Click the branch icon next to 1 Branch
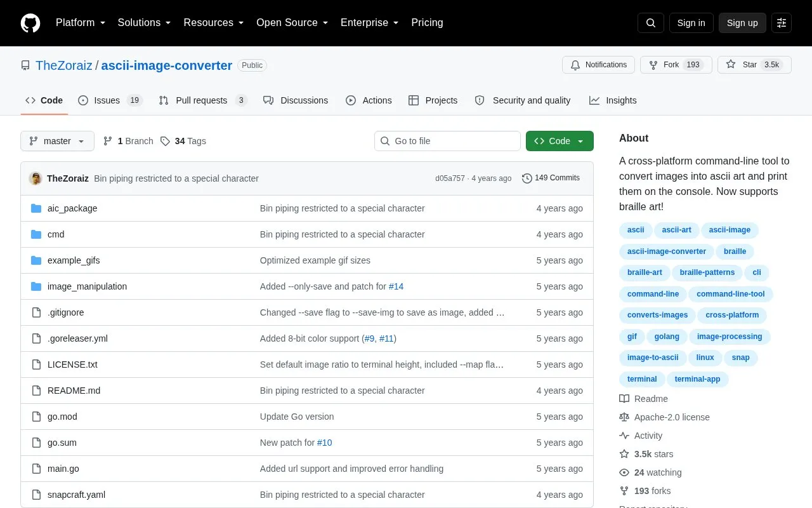Image resolution: width=812 pixels, height=508 pixels. 108,141
